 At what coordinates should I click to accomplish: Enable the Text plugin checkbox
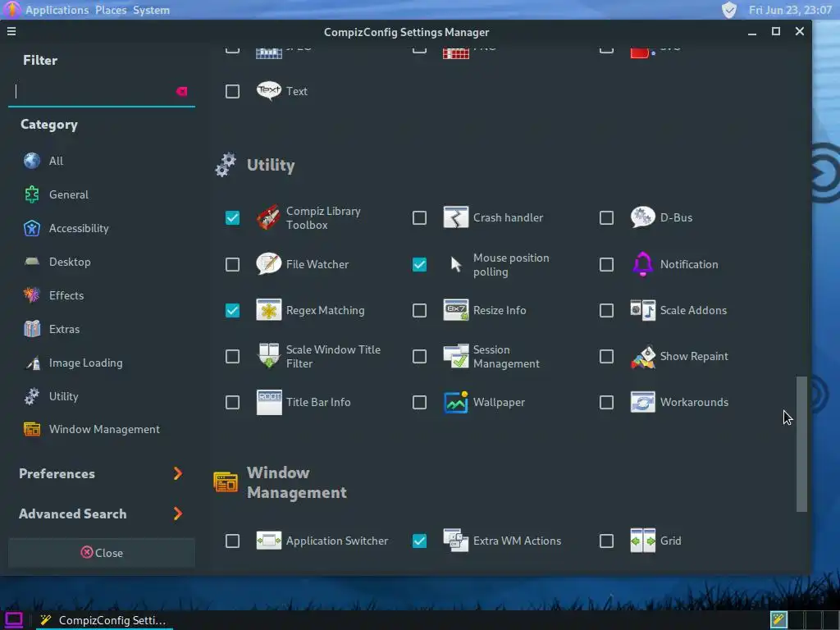[x=232, y=92]
